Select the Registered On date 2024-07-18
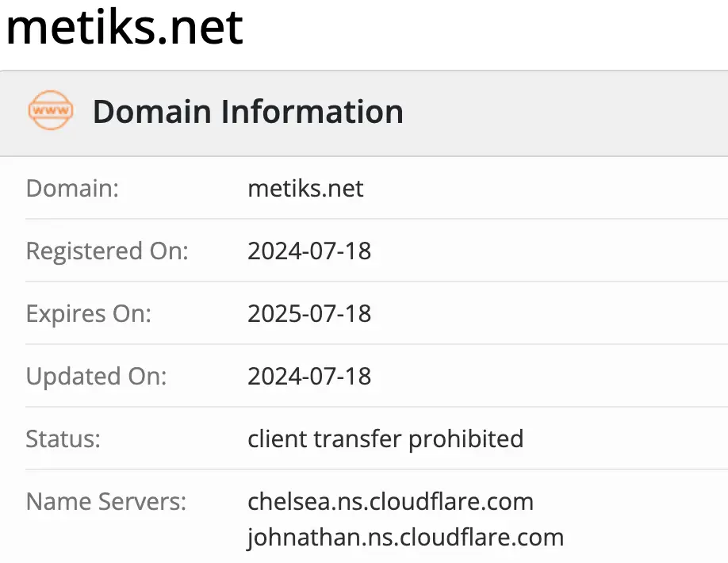728x563 pixels. [x=309, y=251]
